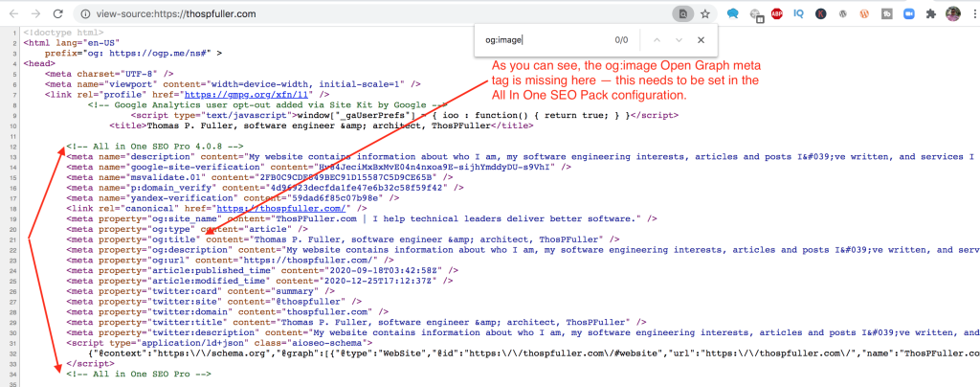Click the og:description meta line
Viewport: 980px width, 387px height.
pyautogui.click(x=523, y=249)
